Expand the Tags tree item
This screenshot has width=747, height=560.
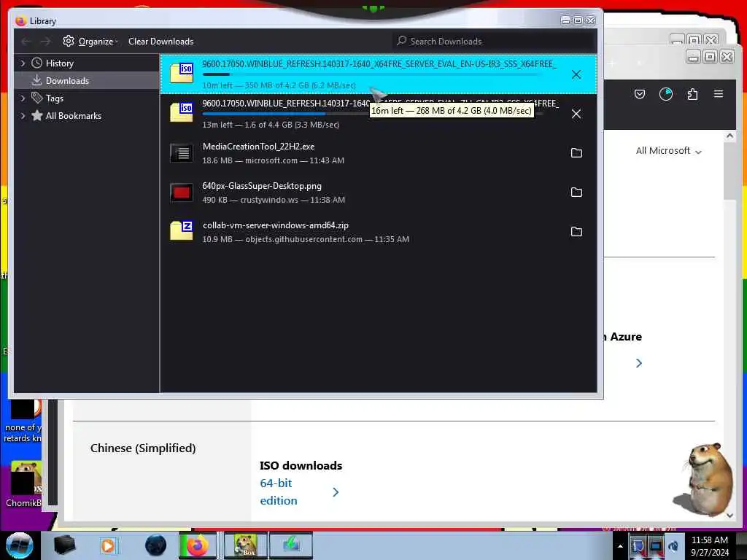pyautogui.click(x=23, y=98)
